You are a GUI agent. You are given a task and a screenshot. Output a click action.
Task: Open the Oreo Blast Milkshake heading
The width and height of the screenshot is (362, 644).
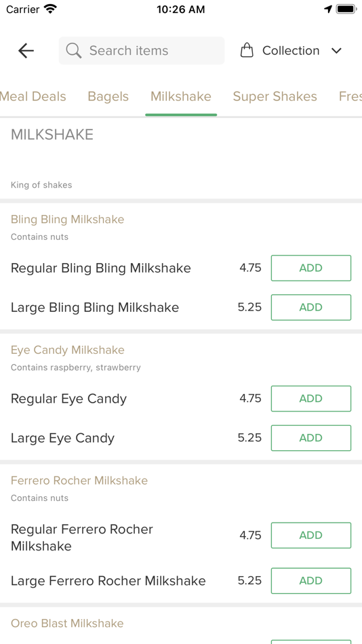[x=67, y=623]
